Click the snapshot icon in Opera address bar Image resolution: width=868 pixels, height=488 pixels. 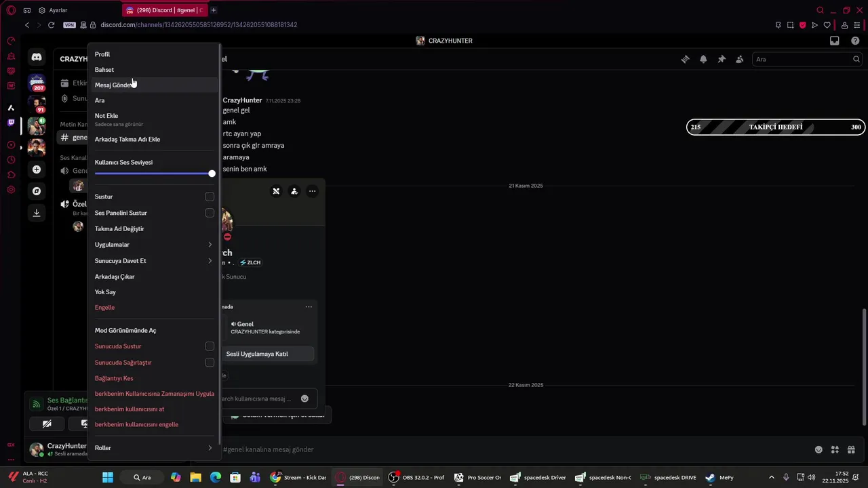(790, 25)
